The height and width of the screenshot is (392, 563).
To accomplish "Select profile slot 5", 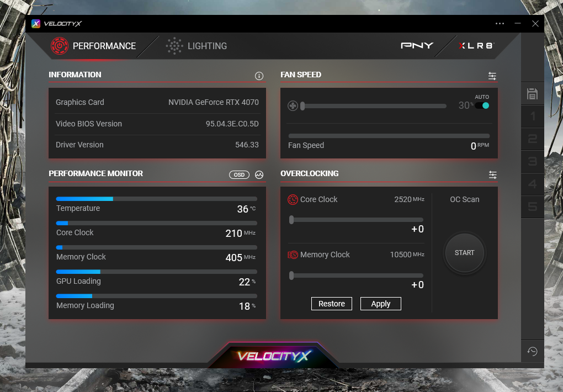I will (x=533, y=206).
